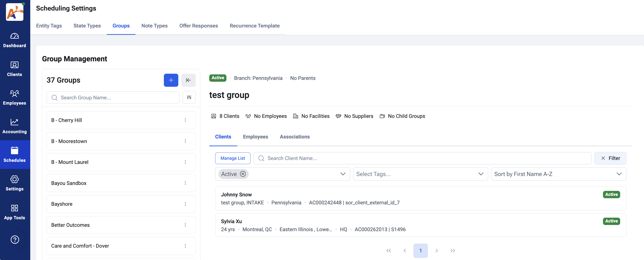This screenshot has width=644, height=260.
Task: Open Settings in the sidebar
Action: pyautogui.click(x=14, y=184)
